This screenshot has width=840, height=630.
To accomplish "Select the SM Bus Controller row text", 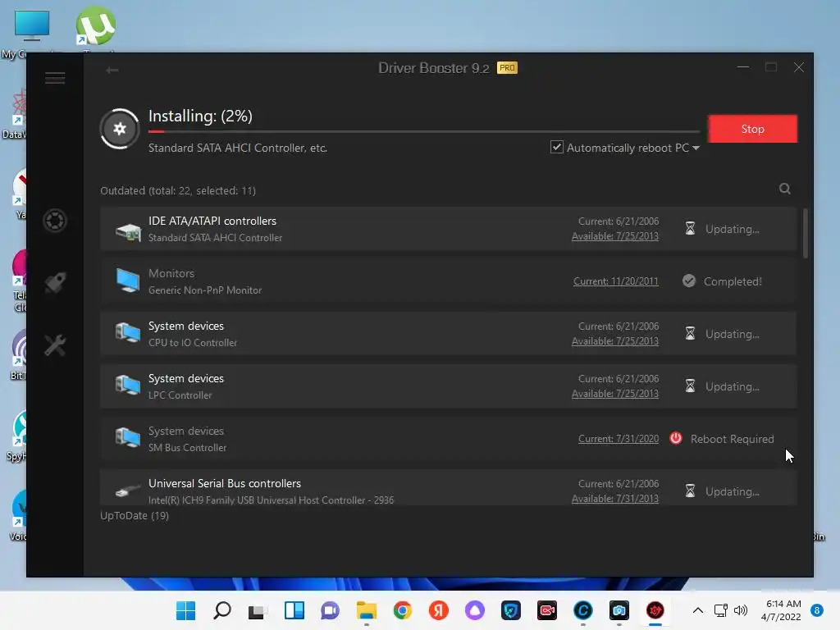I will pos(187,447).
